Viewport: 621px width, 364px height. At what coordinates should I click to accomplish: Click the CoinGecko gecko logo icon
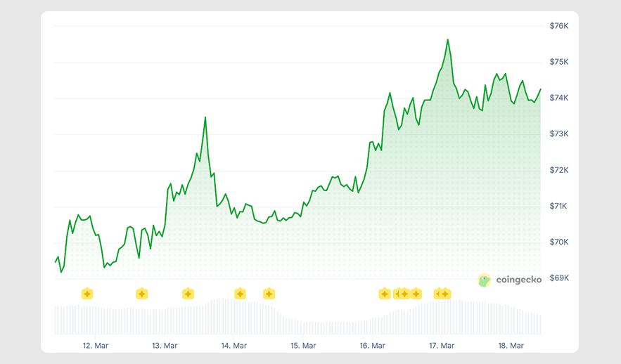485,280
